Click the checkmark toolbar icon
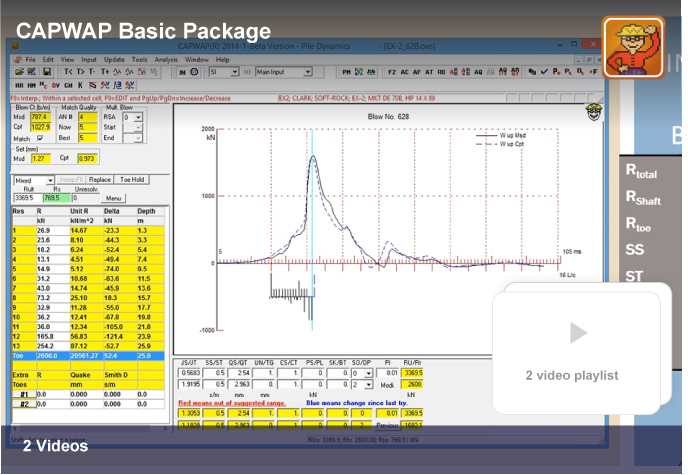 (x=544, y=71)
